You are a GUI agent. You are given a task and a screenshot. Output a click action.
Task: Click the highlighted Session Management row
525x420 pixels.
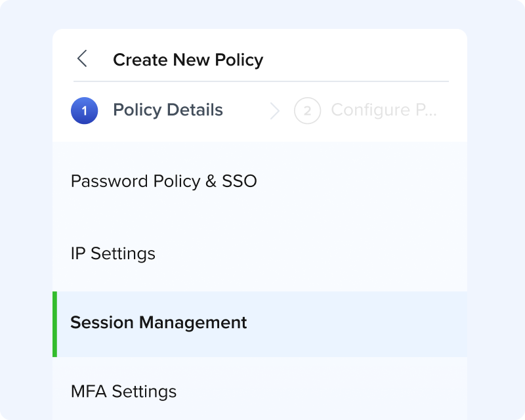click(x=260, y=324)
